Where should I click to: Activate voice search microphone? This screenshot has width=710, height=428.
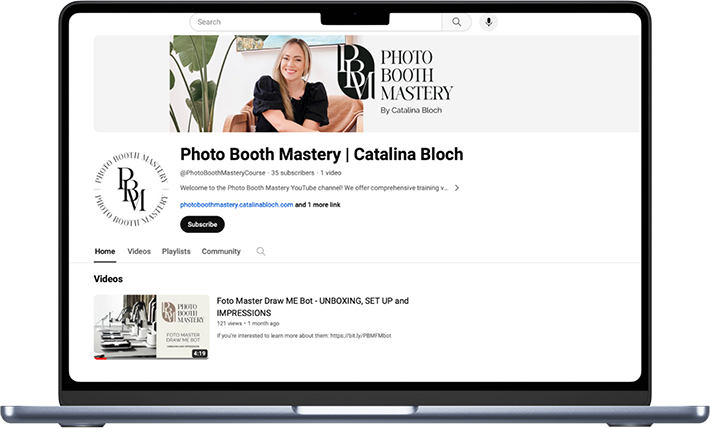click(489, 22)
